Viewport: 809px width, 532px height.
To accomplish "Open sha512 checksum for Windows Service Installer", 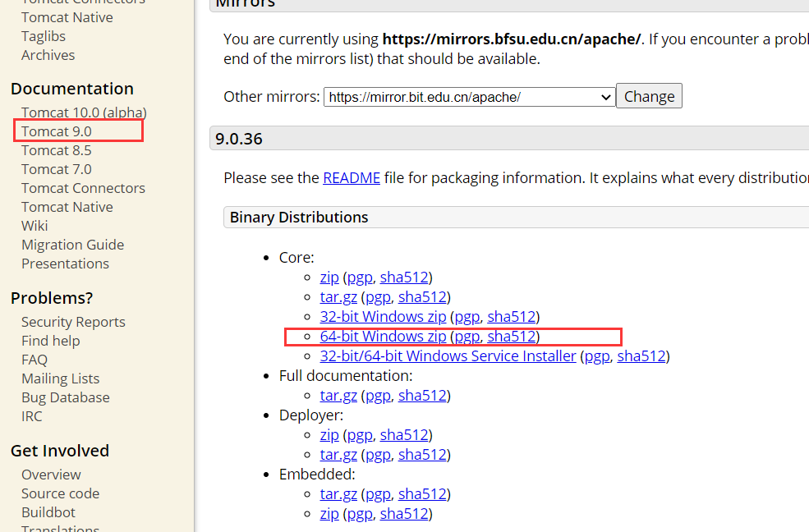I will tap(641, 356).
